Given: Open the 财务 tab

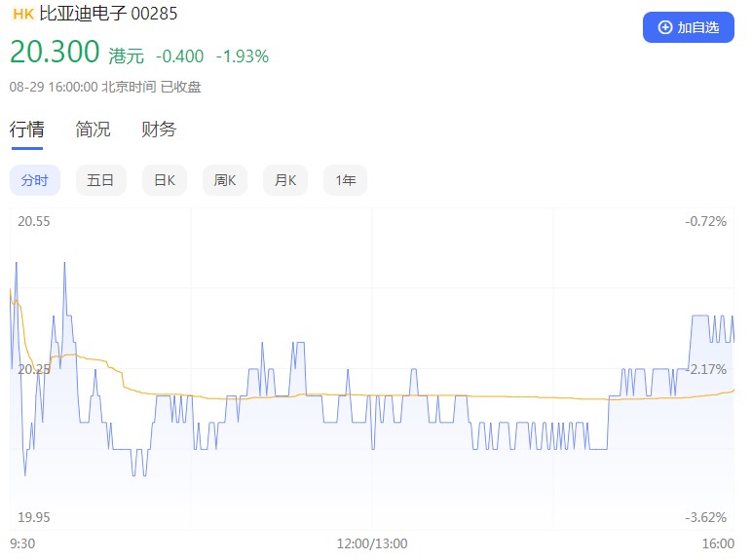Looking at the screenshot, I should [x=159, y=130].
